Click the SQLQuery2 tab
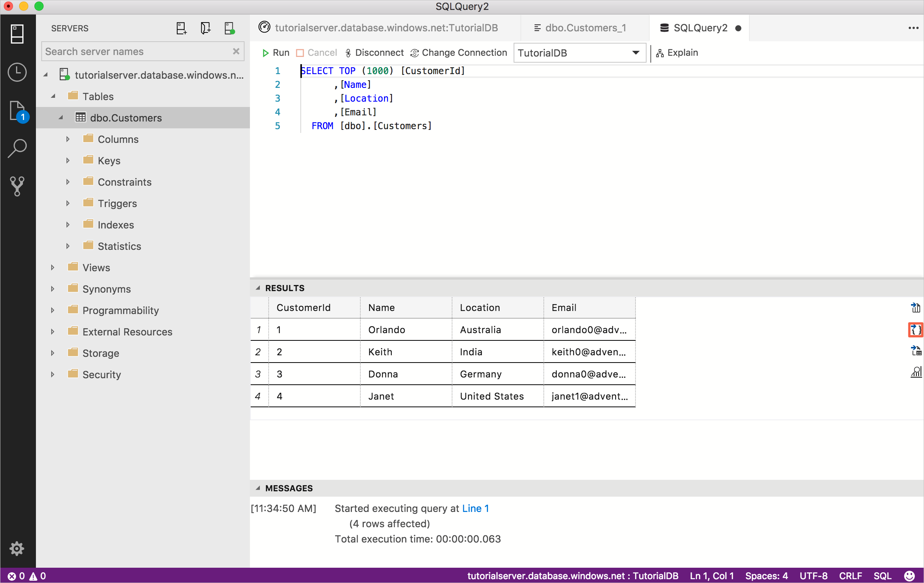Screen dimensions: 924x583 point(700,28)
